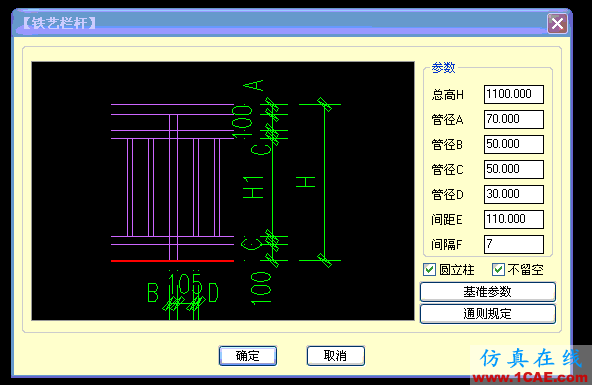This screenshot has height=385, width=592.
Task: Select the 间隔F input box
Action: pos(514,244)
